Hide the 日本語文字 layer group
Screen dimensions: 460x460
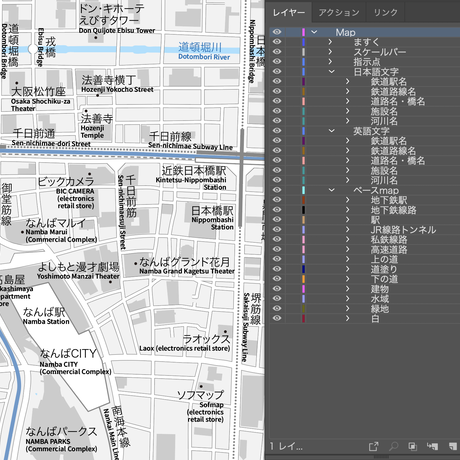(277, 71)
